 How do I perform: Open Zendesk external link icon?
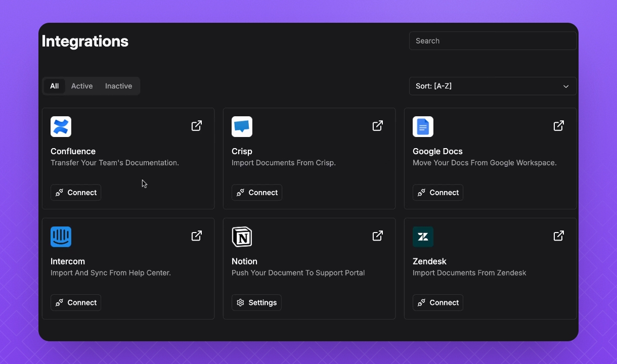pos(559,236)
